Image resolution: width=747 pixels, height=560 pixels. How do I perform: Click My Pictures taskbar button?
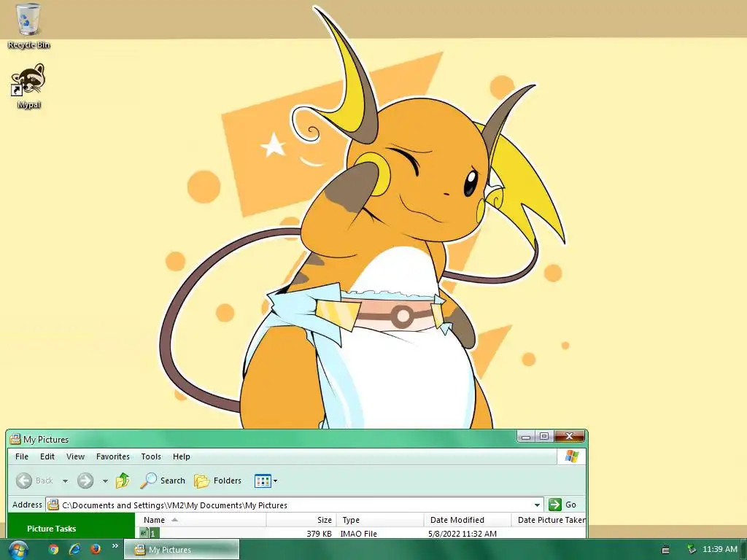click(x=182, y=550)
